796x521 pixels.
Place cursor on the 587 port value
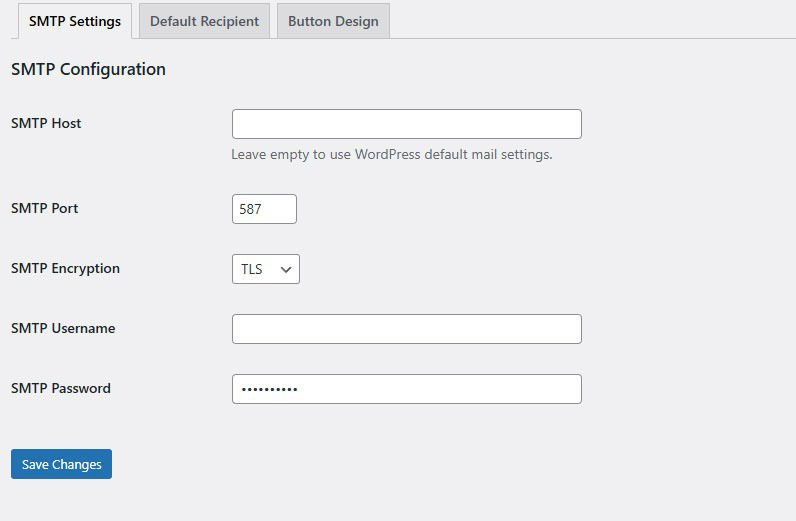pyautogui.click(x=250, y=209)
